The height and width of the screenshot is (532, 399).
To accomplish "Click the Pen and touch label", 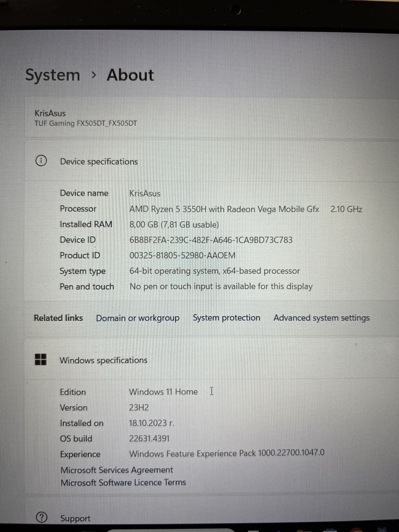I will (x=87, y=286).
